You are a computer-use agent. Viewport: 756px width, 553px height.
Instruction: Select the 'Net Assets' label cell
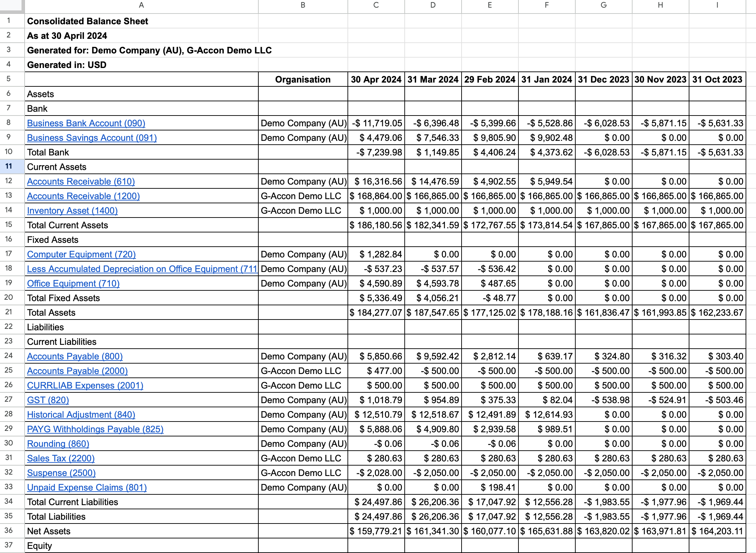point(141,531)
